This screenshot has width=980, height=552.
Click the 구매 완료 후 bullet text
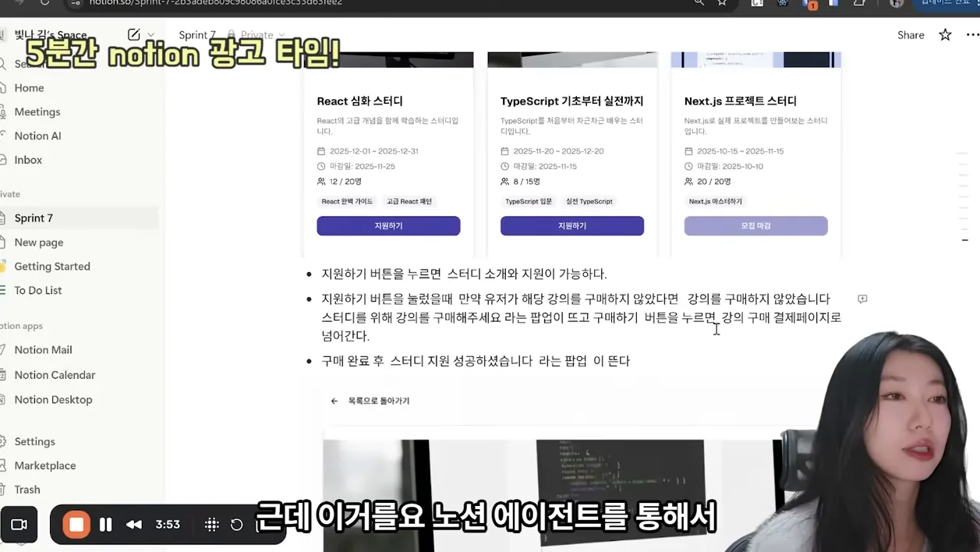coord(476,361)
